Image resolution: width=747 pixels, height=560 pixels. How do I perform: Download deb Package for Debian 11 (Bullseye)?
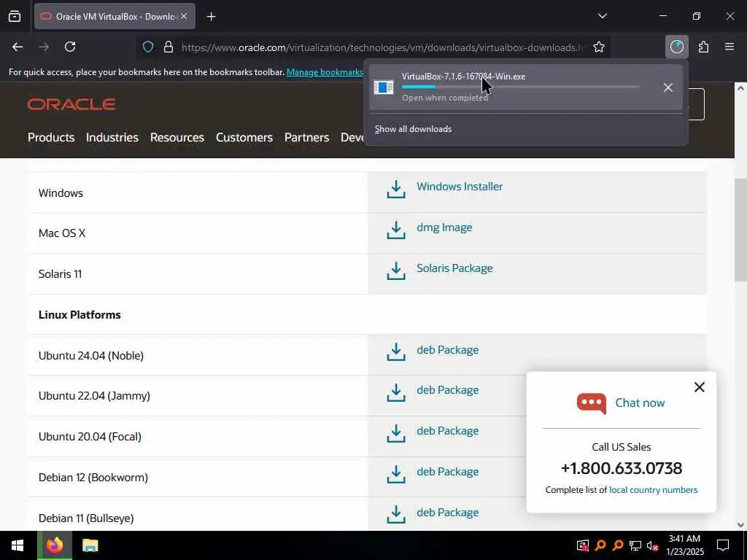(x=447, y=513)
